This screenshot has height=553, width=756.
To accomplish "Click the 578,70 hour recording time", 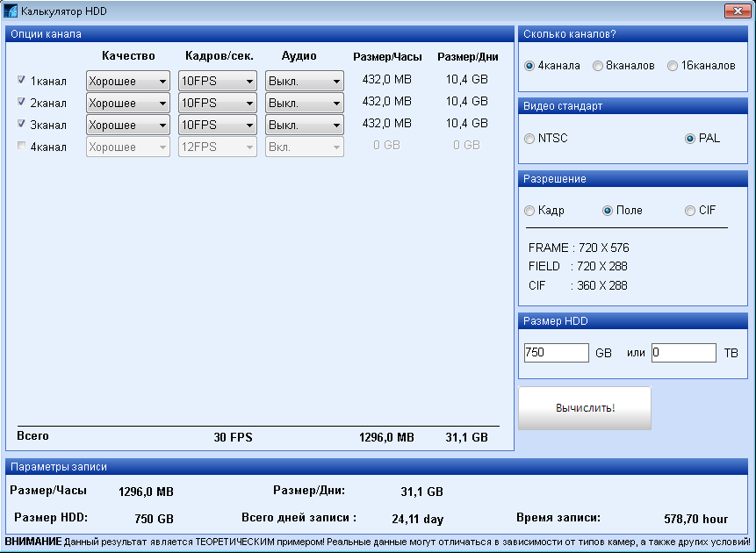I will point(695,520).
